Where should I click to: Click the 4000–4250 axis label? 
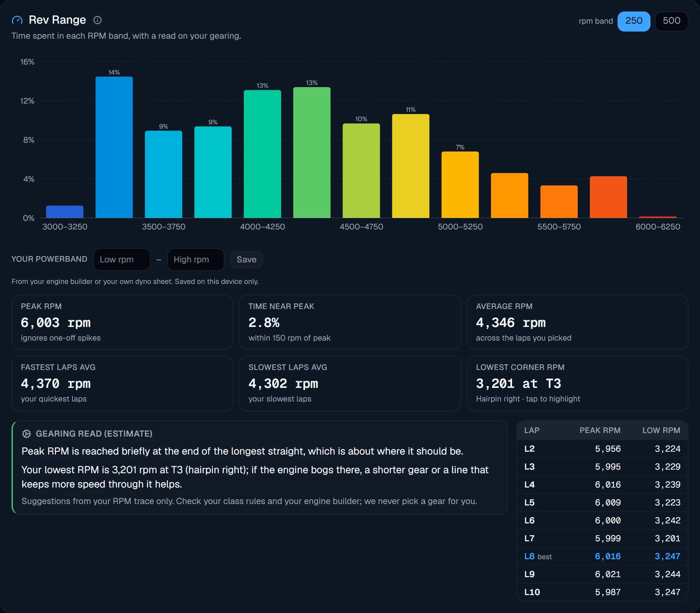pyautogui.click(x=262, y=227)
